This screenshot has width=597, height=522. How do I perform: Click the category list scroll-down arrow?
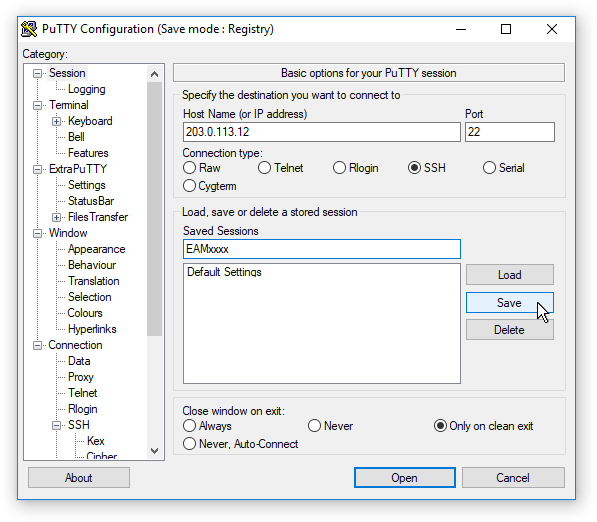(154, 451)
